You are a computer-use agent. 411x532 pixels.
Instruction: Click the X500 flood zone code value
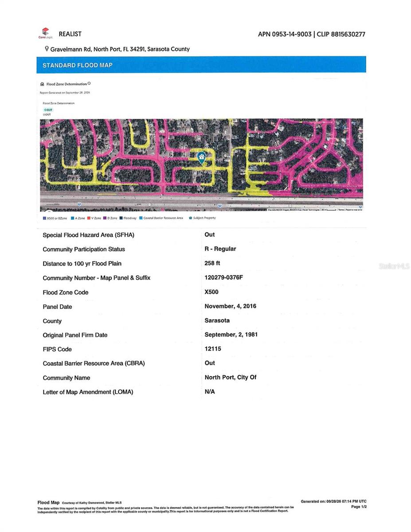click(x=211, y=292)
